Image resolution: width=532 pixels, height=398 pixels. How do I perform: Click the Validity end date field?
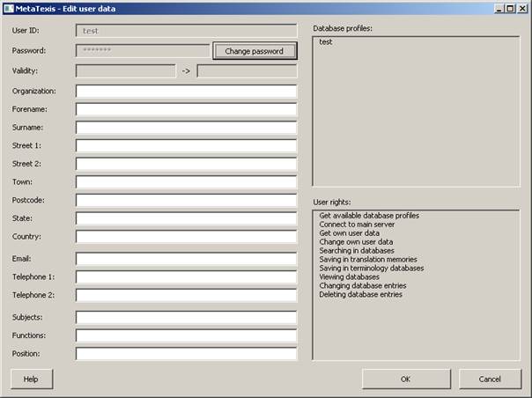[247, 71]
